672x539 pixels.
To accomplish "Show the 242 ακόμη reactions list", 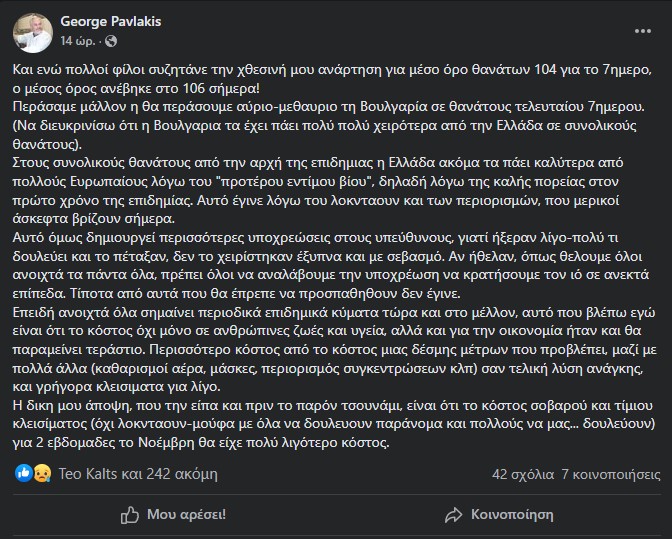I will 182,474.
